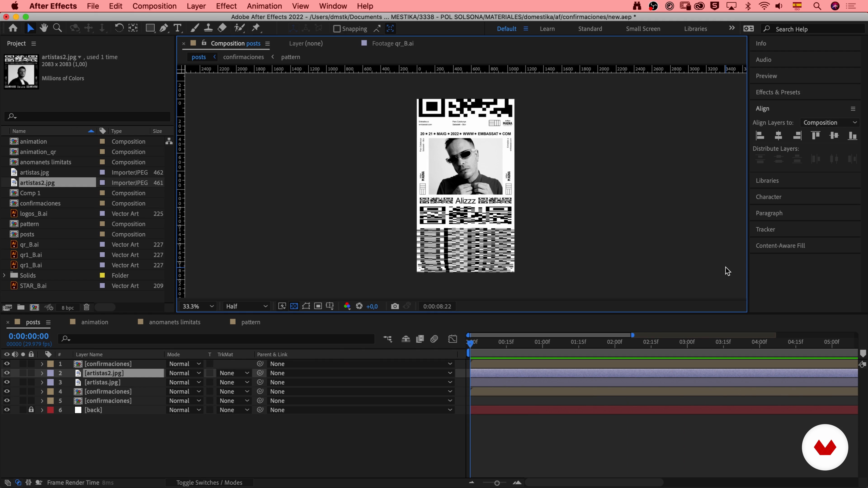Switch to Learn workspace
Image resolution: width=868 pixels, height=488 pixels.
pos(547,29)
